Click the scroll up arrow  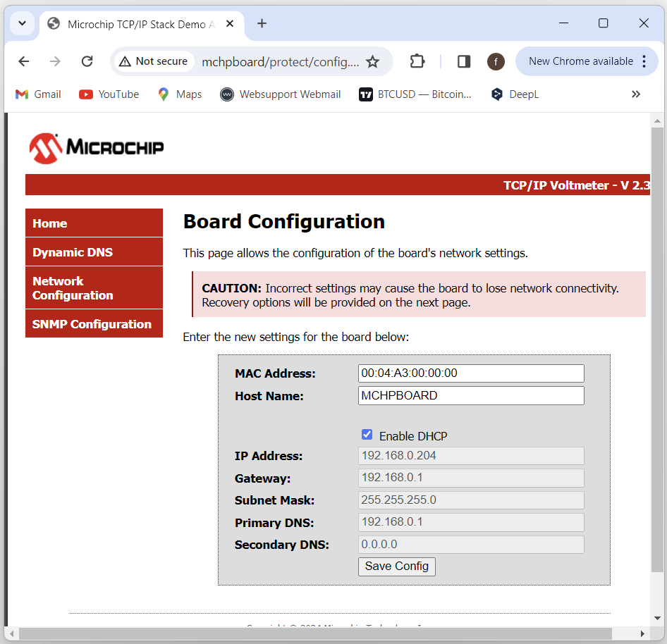pos(657,120)
